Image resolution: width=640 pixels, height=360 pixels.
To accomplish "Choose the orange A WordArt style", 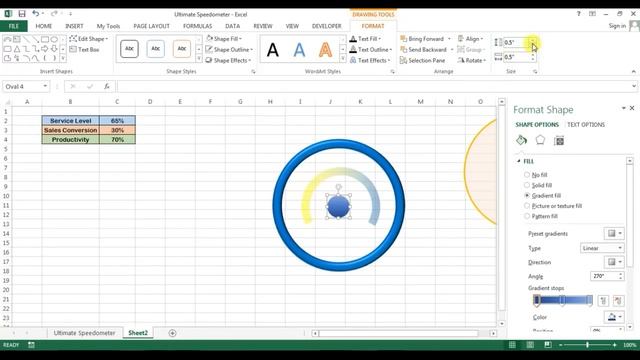I will coord(325,50).
